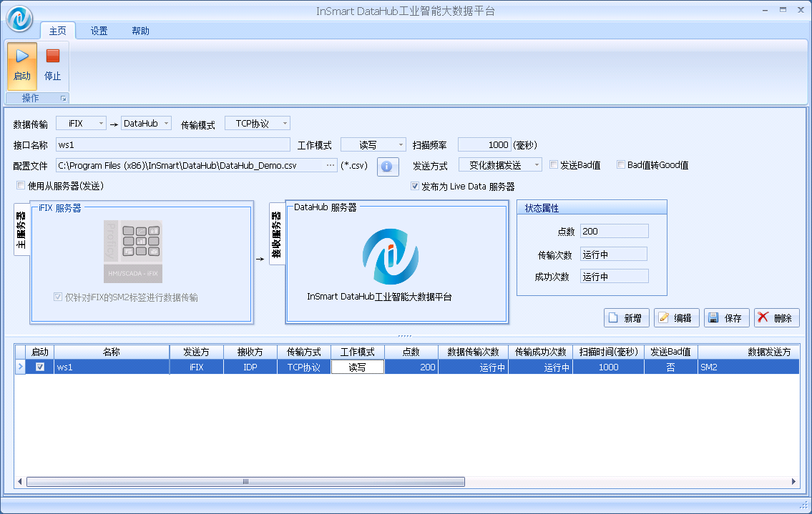Click the 扫描频率 input field showing 1000

pos(485,145)
